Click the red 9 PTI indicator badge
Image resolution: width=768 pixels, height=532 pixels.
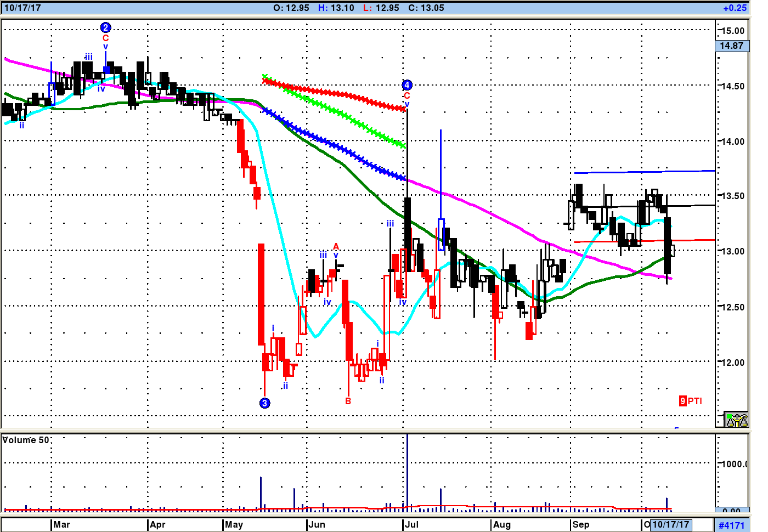690,401
